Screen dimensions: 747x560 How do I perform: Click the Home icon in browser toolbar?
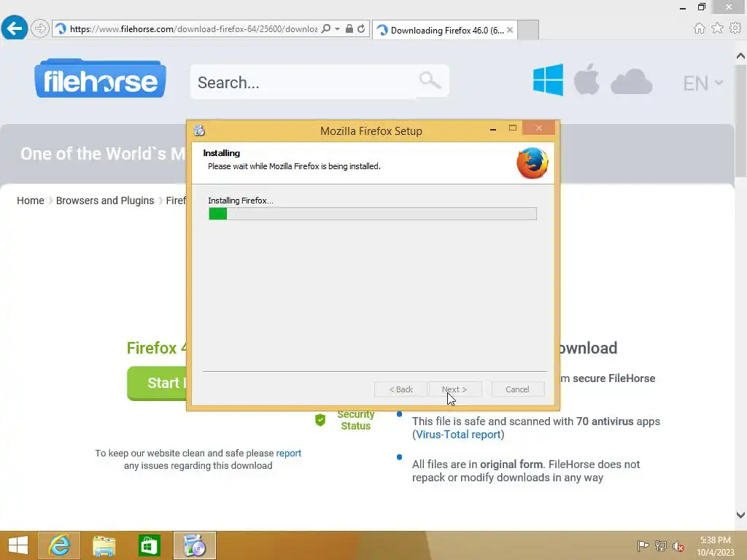tap(699, 28)
